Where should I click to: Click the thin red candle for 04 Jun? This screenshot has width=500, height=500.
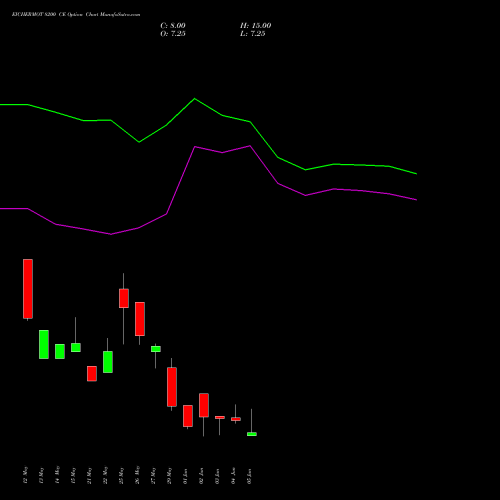(x=236, y=419)
